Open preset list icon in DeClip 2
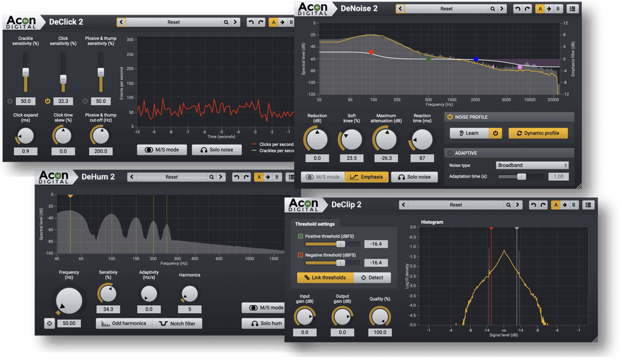The image size is (622, 364). click(587, 205)
